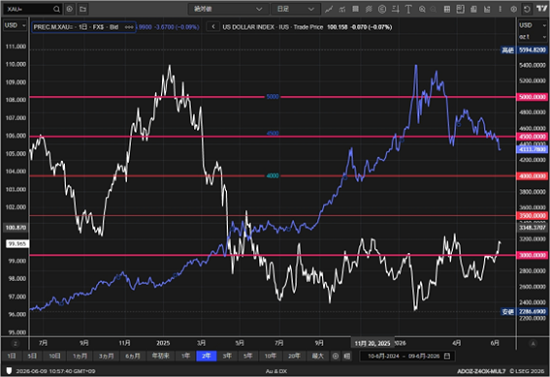The width and height of the screenshot is (550, 377).
Task: Select the 1日 range tab
Action: 12,356
